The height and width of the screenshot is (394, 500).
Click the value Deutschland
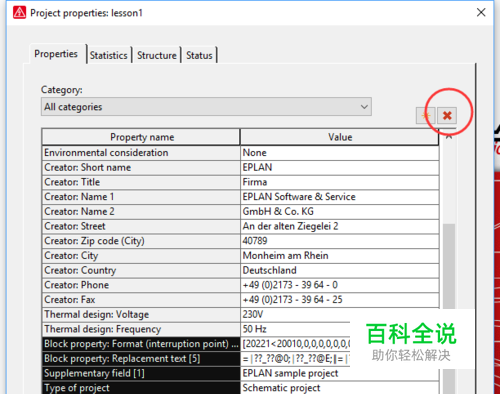coord(340,270)
